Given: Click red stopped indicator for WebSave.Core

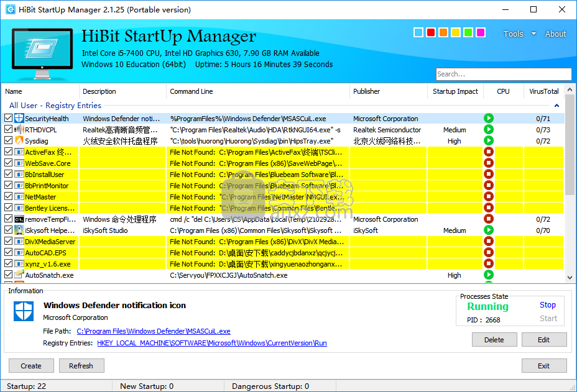Looking at the screenshot, I should point(489,163).
